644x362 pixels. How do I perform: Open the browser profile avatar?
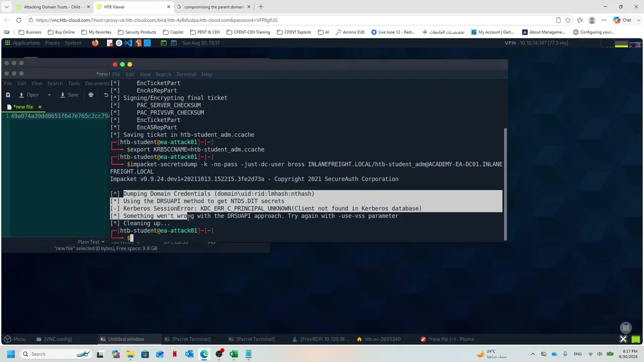click(592, 20)
